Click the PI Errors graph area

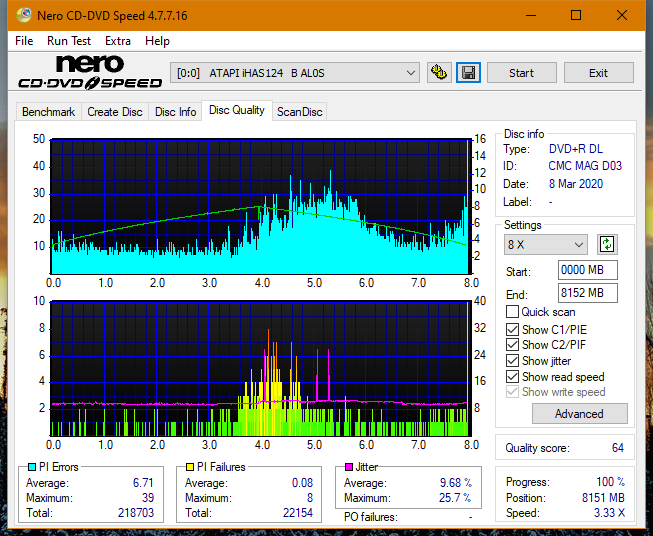coord(260,206)
